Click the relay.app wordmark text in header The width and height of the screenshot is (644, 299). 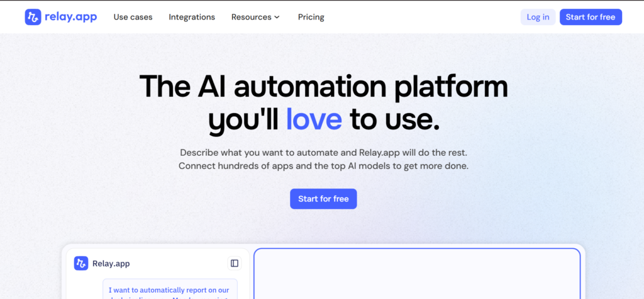[71, 17]
